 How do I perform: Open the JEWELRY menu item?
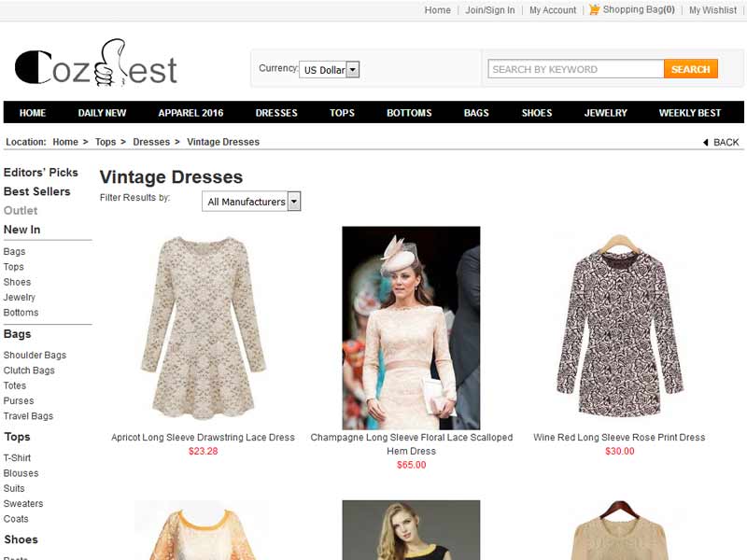tap(605, 113)
